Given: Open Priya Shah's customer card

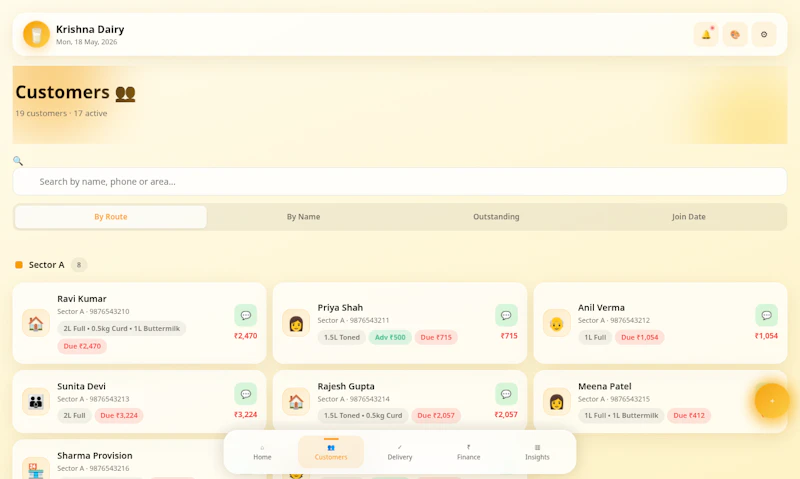Looking at the screenshot, I should click(x=400, y=323).
